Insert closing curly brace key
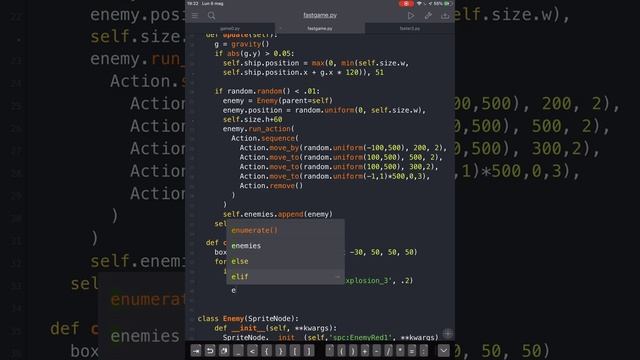Viewport: 640px width, 360px height. (x=280, y=351)
